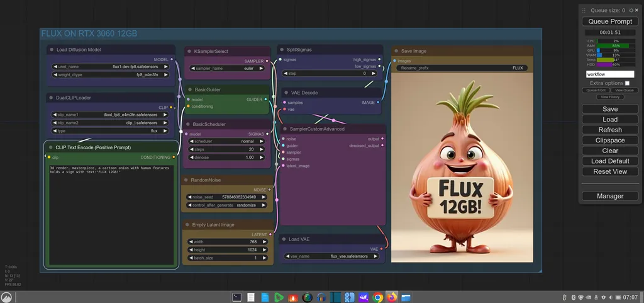
Task: Open the DualCLIPLoader type dropdown showing flux
Action: (111, 131)
